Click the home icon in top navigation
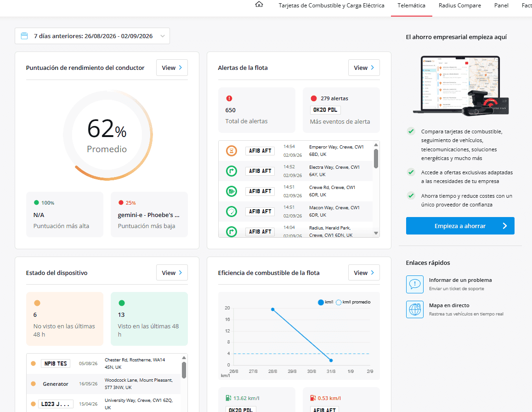Screen dimensions: 532x412 [x=259, y=5]
